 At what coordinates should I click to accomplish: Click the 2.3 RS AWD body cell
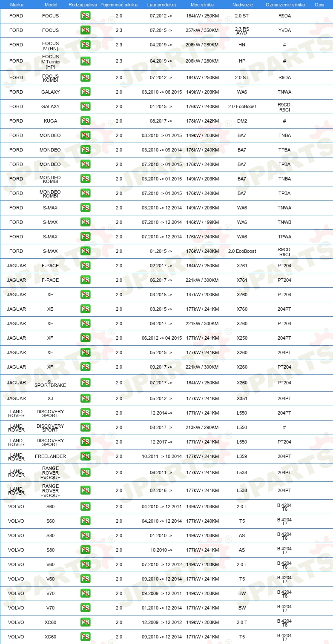point(242,30)
